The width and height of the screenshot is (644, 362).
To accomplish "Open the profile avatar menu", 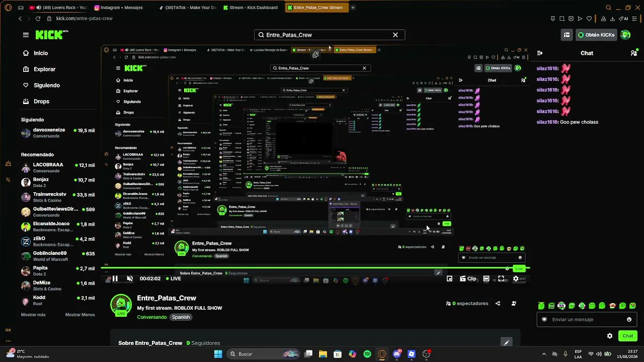I will tap(625, 35).
